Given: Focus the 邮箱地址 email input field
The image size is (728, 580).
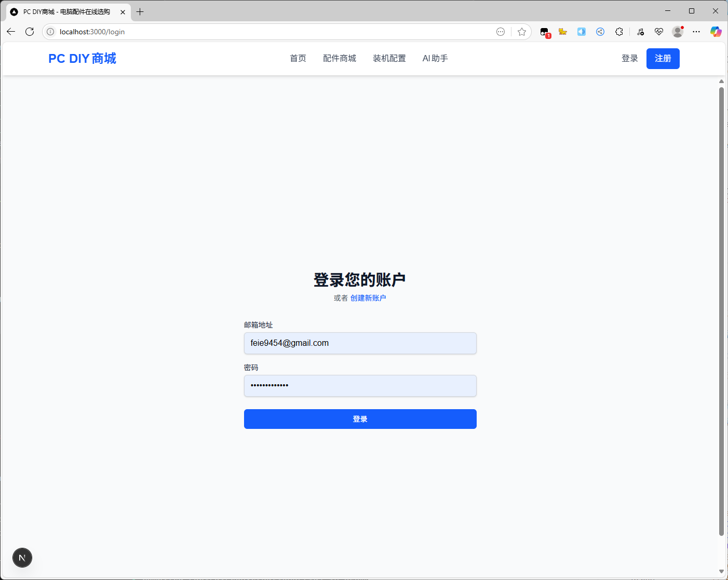Looking at the screenshot, I should (360, 343).
